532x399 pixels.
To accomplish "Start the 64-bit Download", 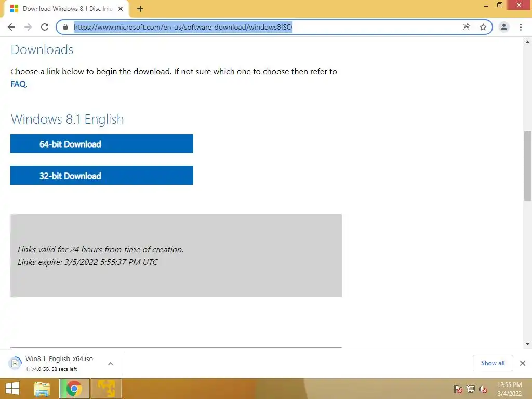I will point(102,143).
